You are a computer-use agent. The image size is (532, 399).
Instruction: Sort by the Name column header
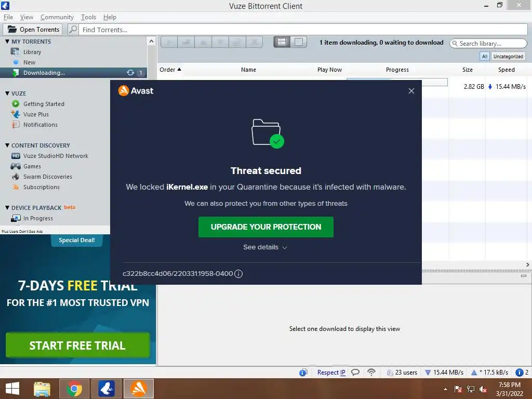[248, 70]
